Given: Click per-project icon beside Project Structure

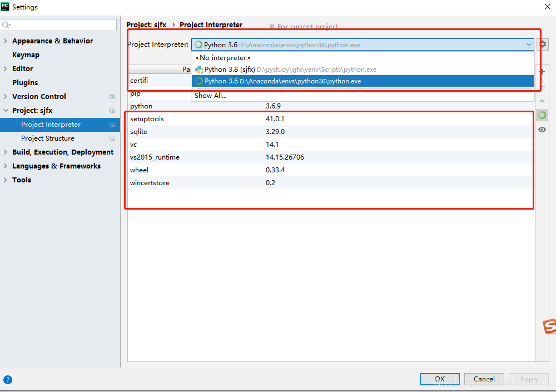Looking at the screenshot, I should pyautogui.click(x=112, y=138).
